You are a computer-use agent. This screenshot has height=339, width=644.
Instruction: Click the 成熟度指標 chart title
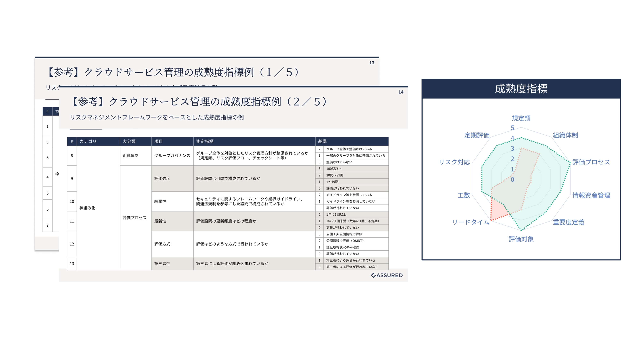coord(521,89)
